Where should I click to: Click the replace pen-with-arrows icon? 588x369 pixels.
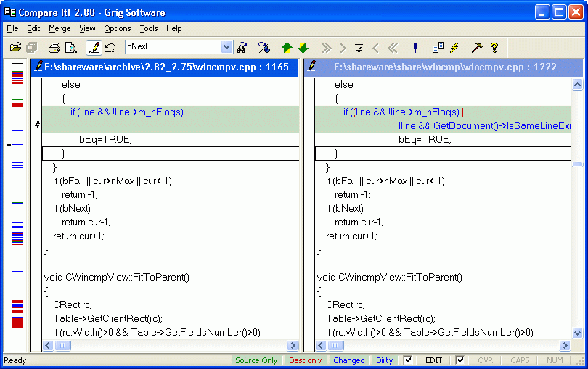(264, 48)
